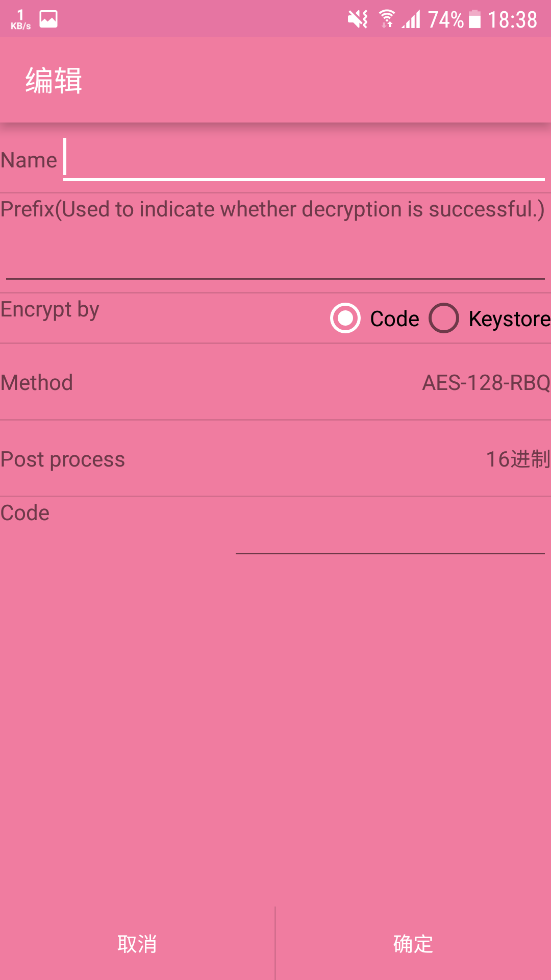Choose Keystore encryption by its label
The width and height of the screenshot is (551, 980).
[x=509, y=319]
